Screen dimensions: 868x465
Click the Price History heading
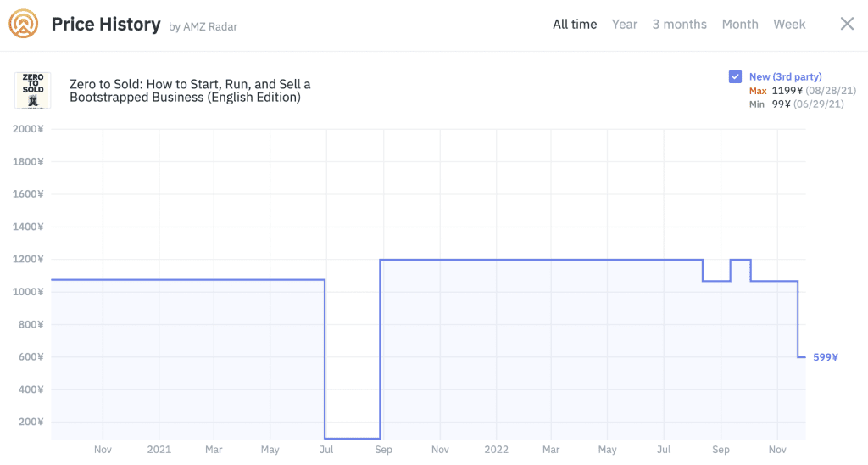click(x=106, y=25)
